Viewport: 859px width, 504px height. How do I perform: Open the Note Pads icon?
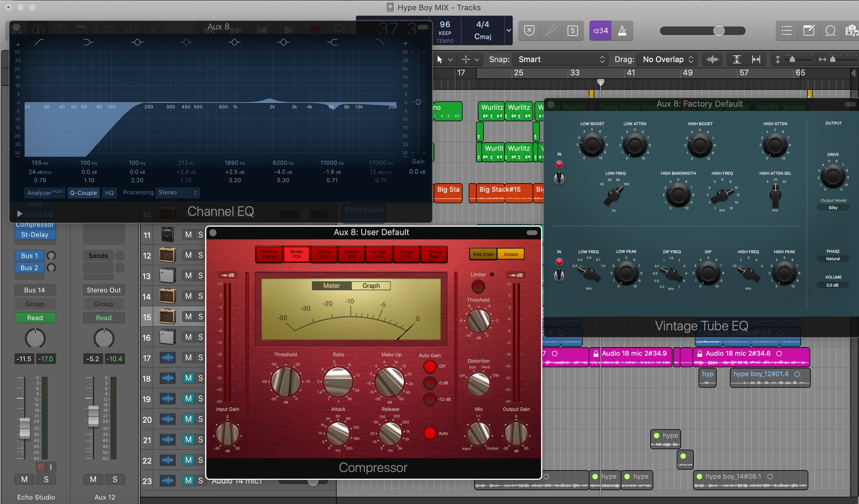coord(809,31)
